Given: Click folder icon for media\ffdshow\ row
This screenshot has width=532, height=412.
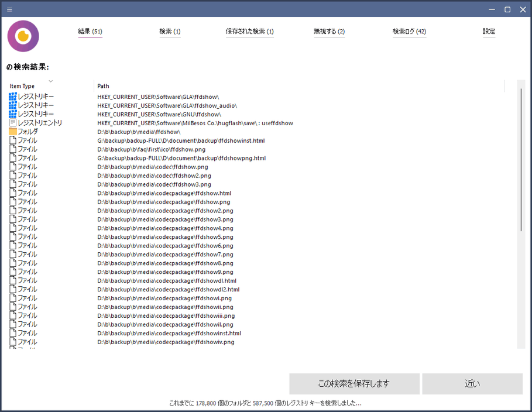Looking at the screenshot, I should (x=12, y=132).
